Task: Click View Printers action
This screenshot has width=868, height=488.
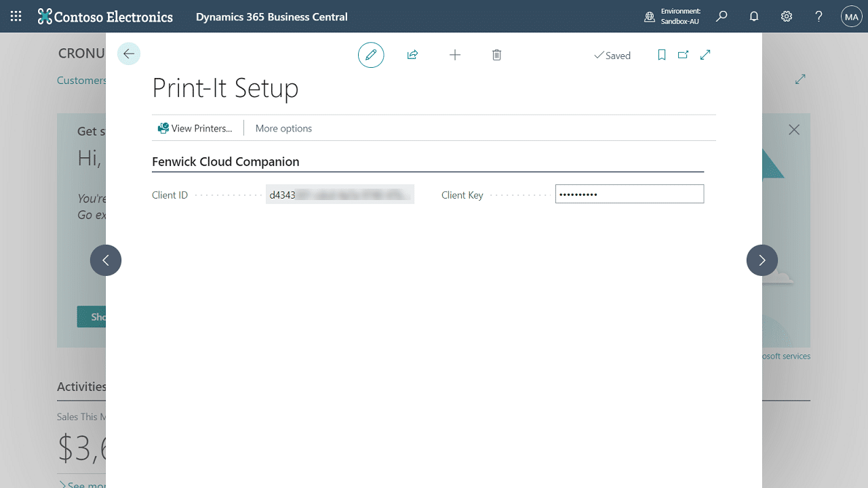Action: click(x=195, y=128)
